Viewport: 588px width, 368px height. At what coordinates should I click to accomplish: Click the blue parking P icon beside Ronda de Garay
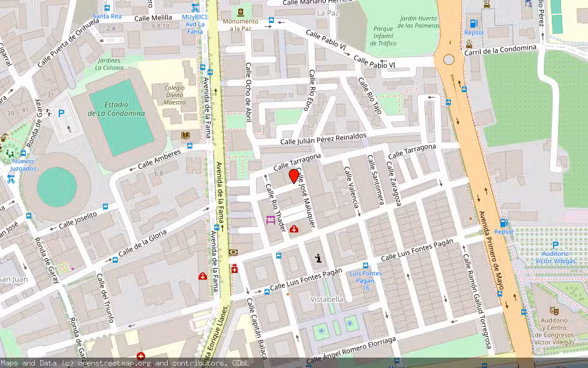pos(61,113)
